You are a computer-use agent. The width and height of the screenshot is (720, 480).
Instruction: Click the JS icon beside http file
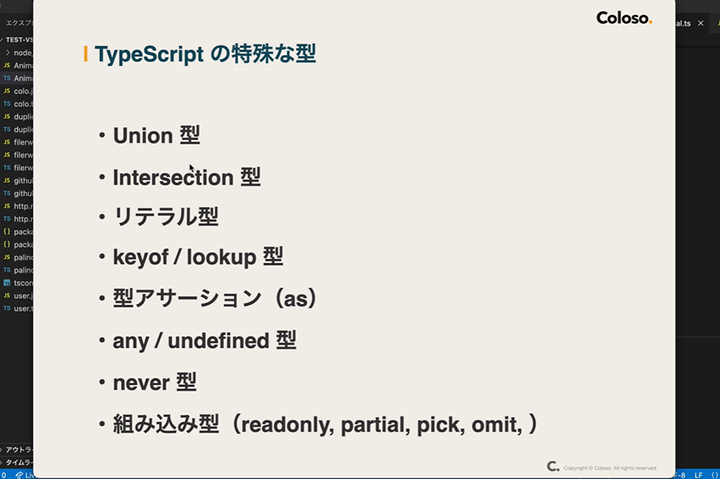coord(7,206)
